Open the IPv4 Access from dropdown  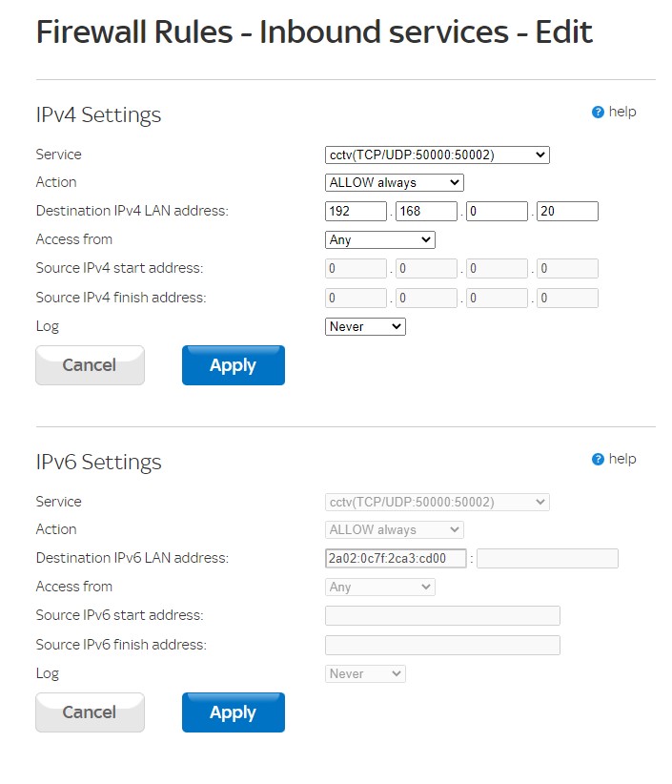click(x=379, y=239)
